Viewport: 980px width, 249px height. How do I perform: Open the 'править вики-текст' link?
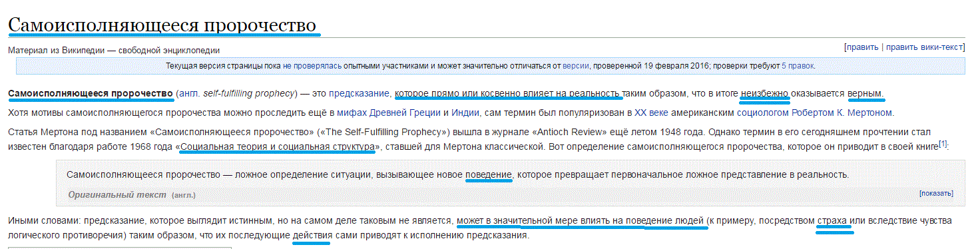click(x=924, y=47)
